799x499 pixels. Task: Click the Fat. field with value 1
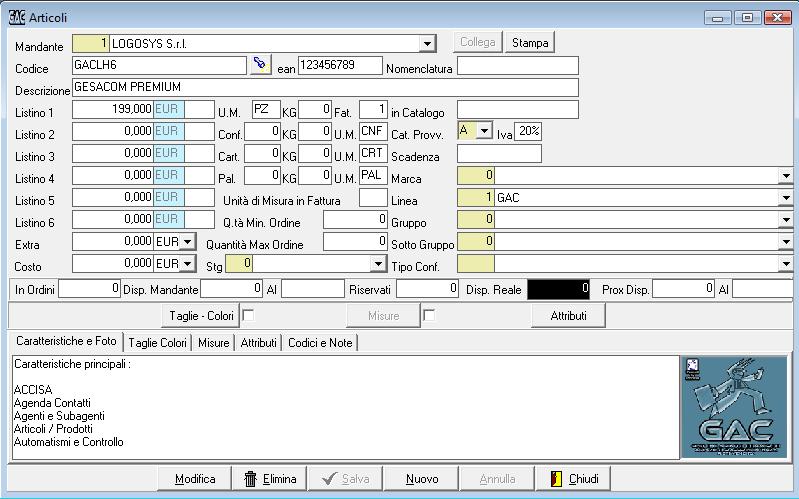[x=374, y=109]
